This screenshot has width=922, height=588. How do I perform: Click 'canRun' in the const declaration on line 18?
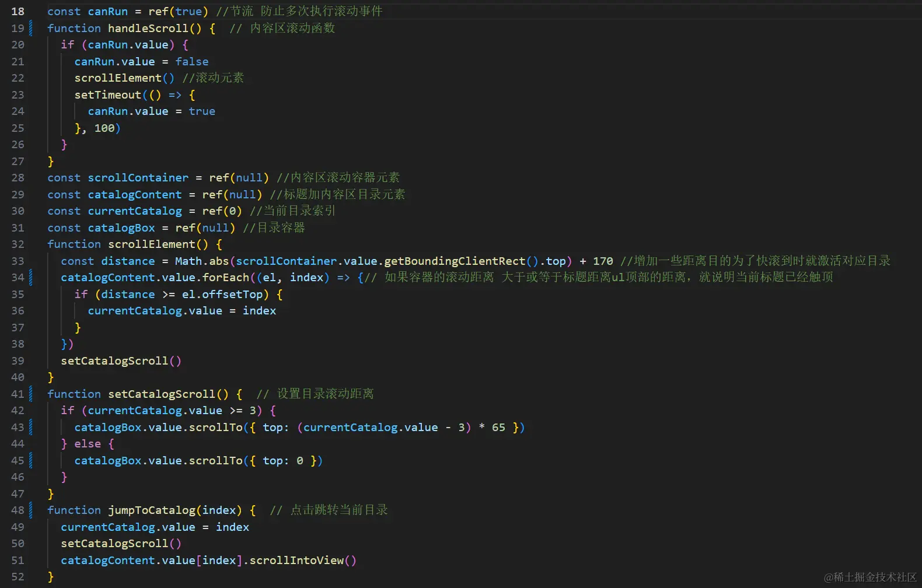[x=108, y=11]
